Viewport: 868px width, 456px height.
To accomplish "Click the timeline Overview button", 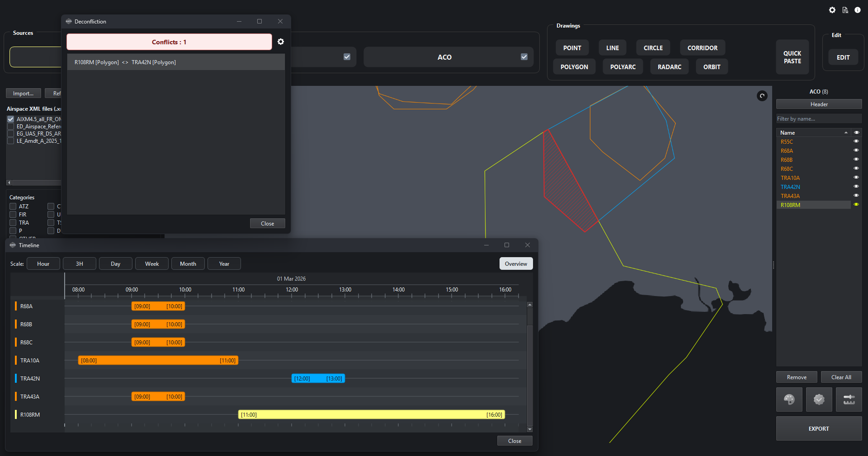I will coord(516,264).
